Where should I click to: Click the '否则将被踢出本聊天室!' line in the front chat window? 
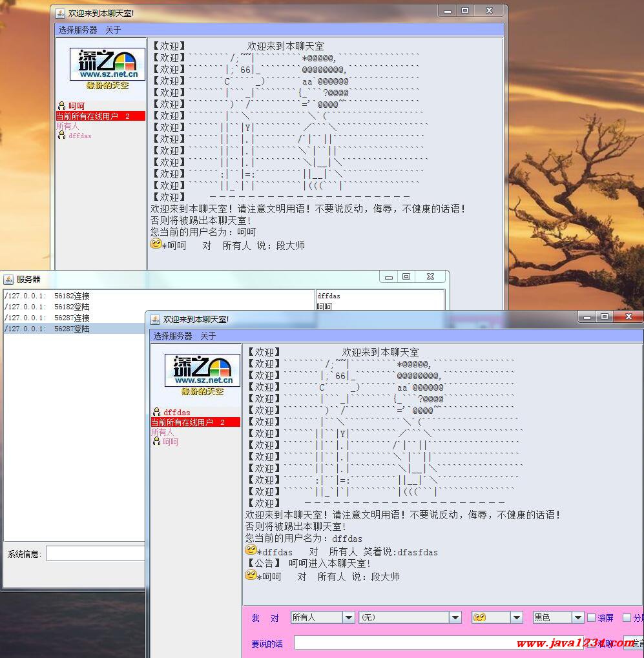click(296, 526)
